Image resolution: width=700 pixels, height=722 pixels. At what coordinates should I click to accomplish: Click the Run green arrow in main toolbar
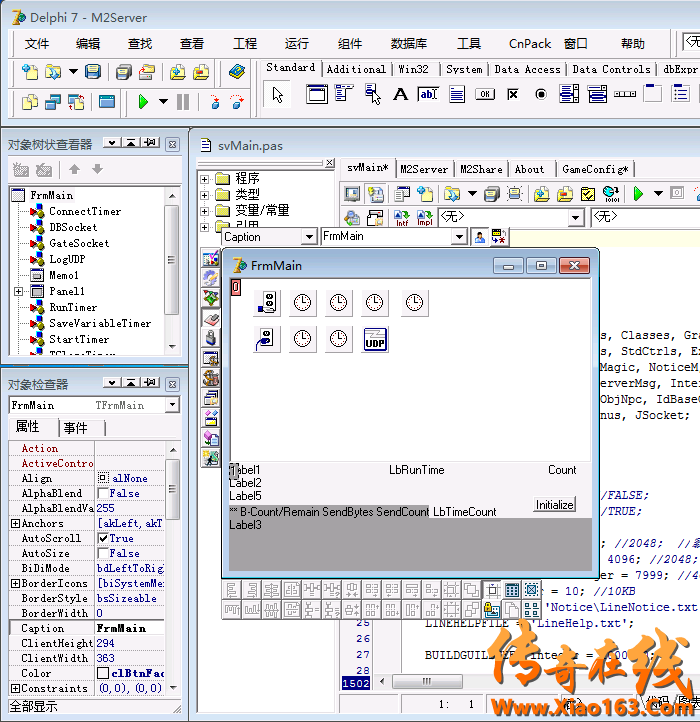tap(143, 101)
